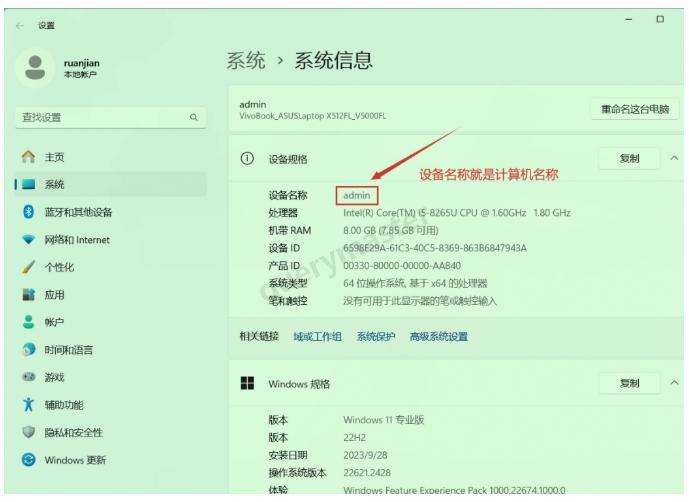Click the 主页 home icon
This screenshot has height=502, width=689.
pos(29,156)
